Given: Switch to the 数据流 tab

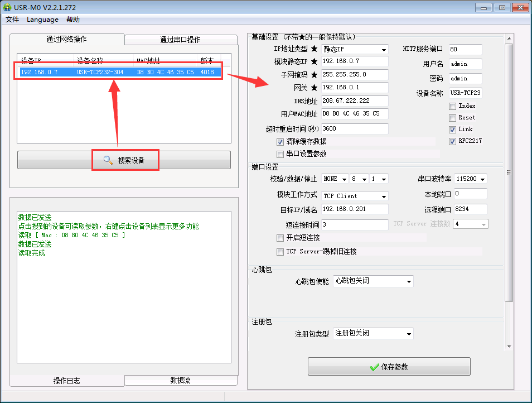Looking at the screenshot, I should point(180,380).
